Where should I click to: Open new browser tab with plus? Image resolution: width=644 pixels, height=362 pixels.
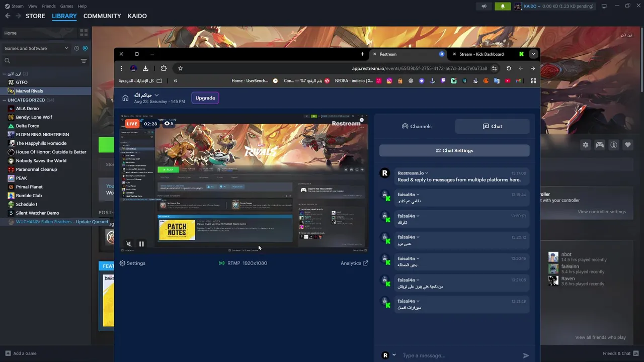click(362, 54)
